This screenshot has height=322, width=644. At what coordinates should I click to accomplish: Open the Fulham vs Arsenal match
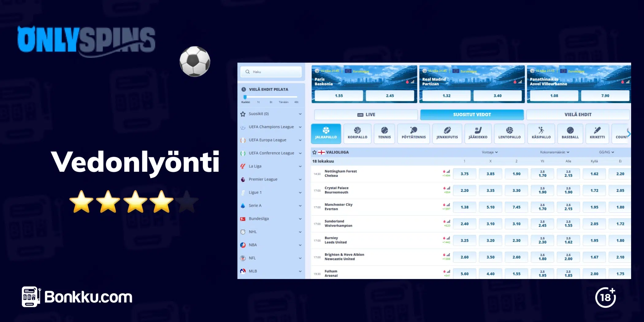click(331, 274)
